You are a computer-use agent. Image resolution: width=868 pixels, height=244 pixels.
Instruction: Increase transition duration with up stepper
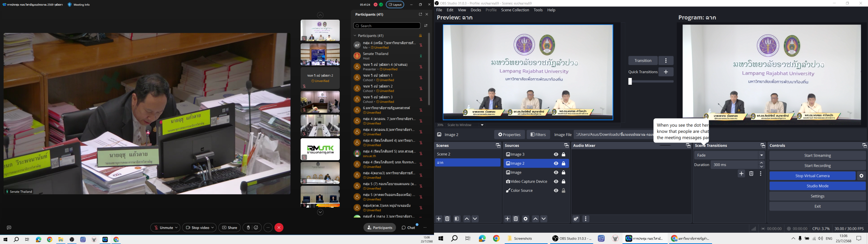[x=762, y=163]
